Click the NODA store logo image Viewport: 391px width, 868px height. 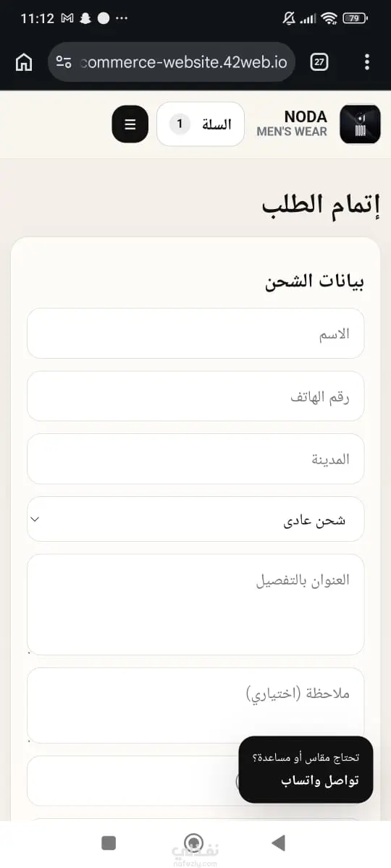point(360,124)
